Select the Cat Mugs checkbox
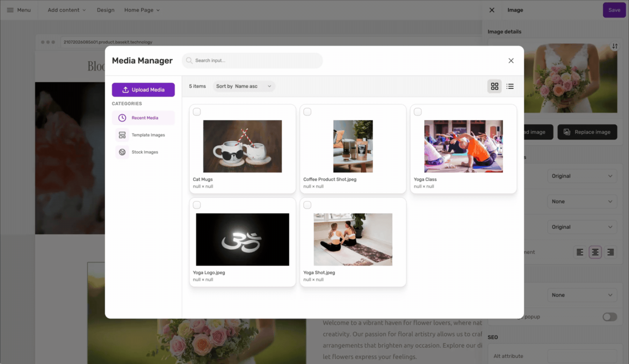The image size is (629, 364). [197, 112]
